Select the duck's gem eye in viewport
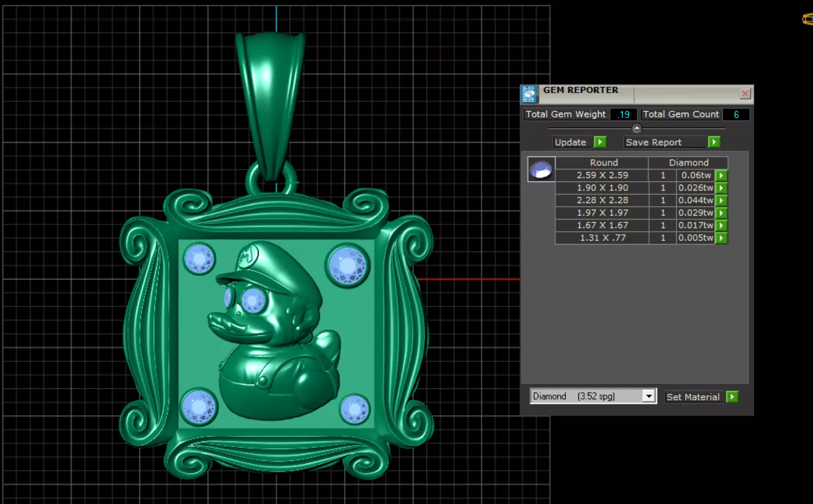Screen dimensions: 813x504 [253, 301]
